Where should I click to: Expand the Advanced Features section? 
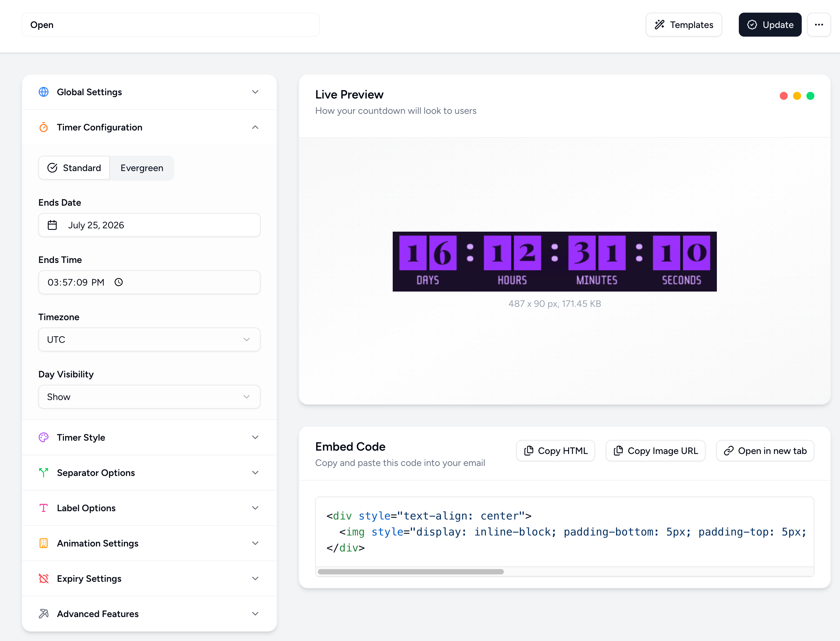[x=149, y=613]
